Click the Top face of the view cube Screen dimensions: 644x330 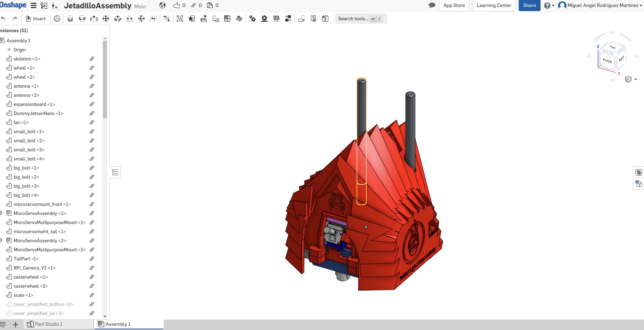tap(612, 48)
